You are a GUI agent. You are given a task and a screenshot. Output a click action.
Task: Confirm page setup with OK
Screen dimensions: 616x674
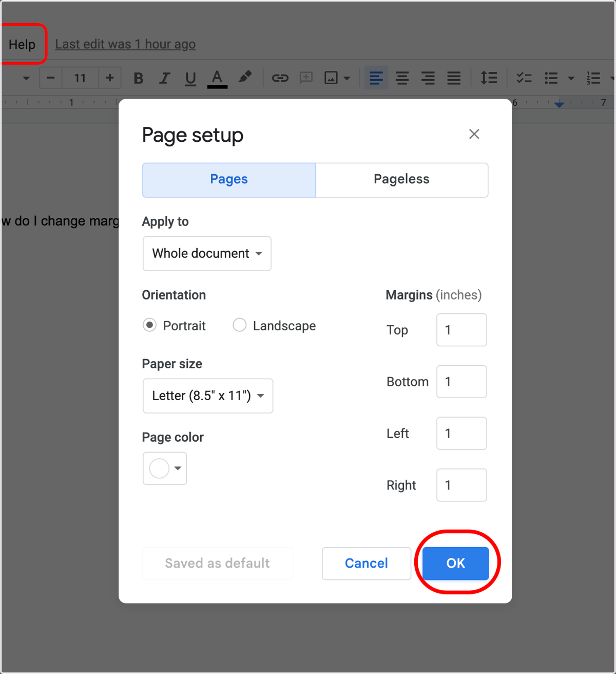click(x=456, y=564)
